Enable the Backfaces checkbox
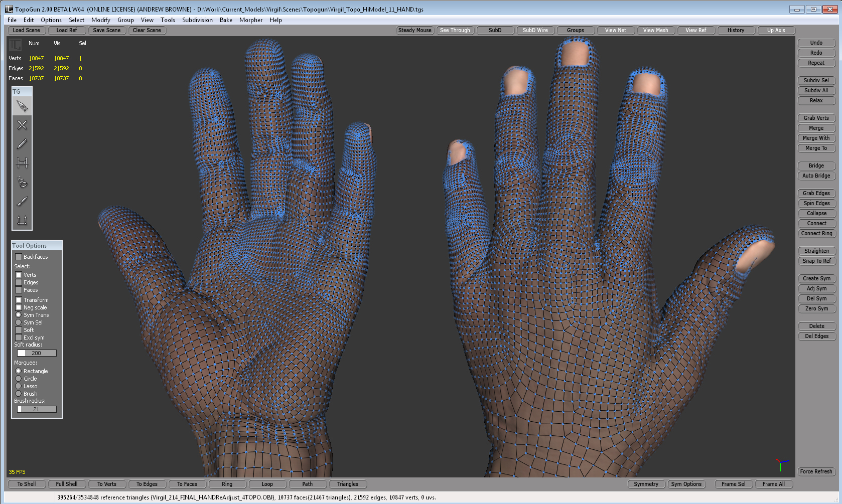This screenshot has width=842, height=504. [x=19, y=257]
